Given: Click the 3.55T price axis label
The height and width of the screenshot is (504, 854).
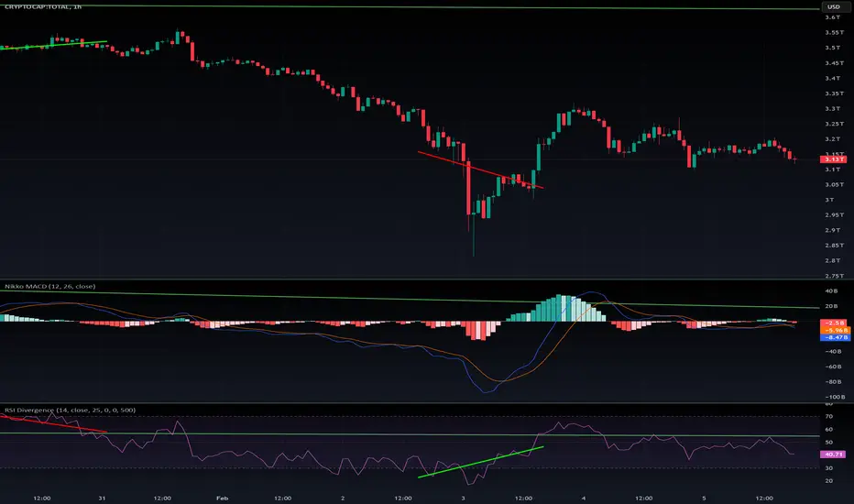Looking at the screenshot, I should tap(834, 33).
